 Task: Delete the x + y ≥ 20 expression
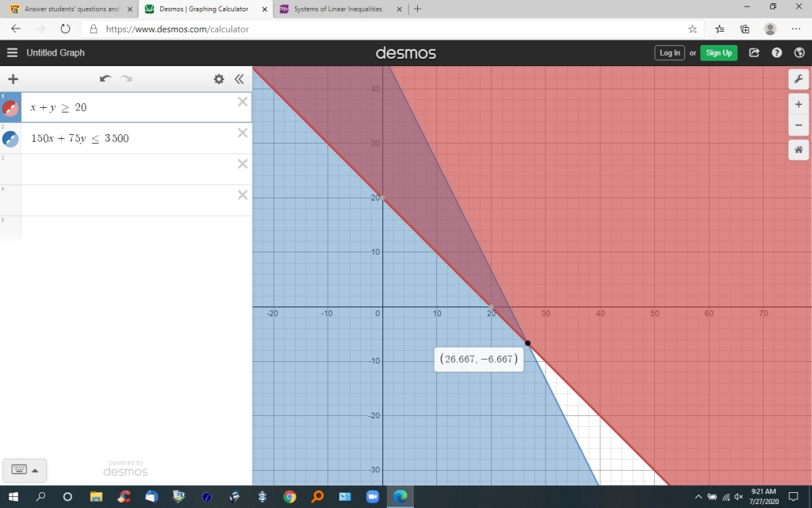243,102
